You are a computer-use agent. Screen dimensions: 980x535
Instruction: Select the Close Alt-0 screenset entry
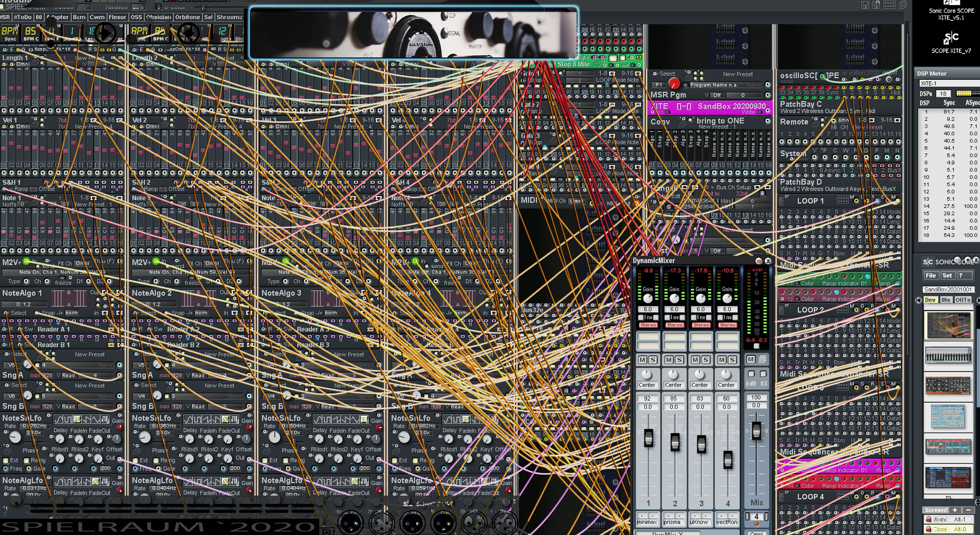(x=950, y=529)
